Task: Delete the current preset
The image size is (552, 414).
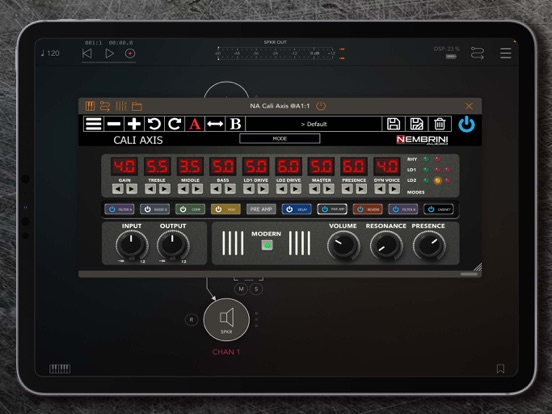Action: point(439,124)
